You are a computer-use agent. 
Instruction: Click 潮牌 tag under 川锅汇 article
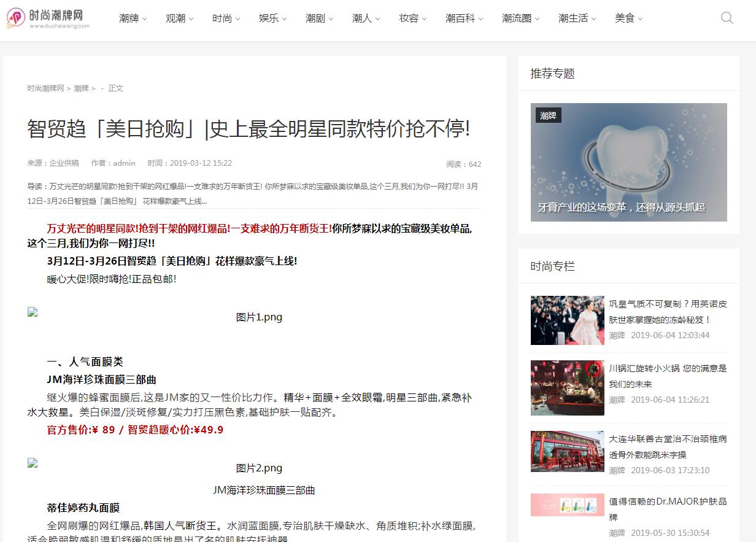point(617,400)
